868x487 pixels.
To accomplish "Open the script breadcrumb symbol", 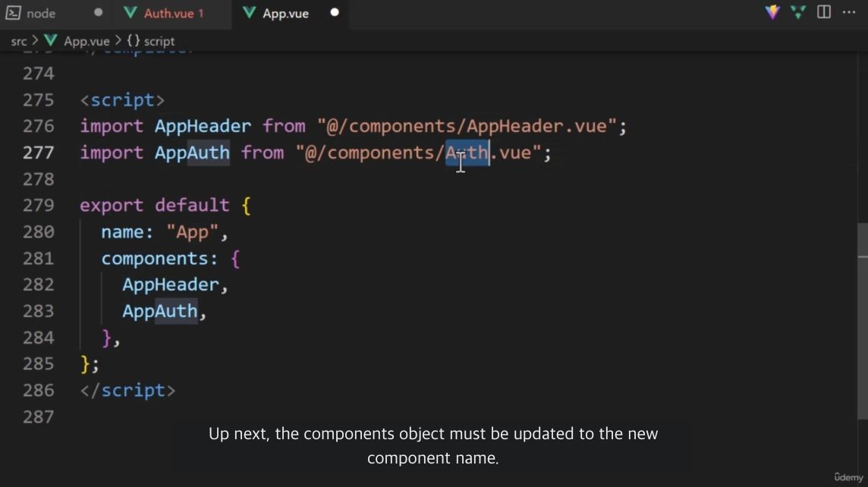I will 159,41.
